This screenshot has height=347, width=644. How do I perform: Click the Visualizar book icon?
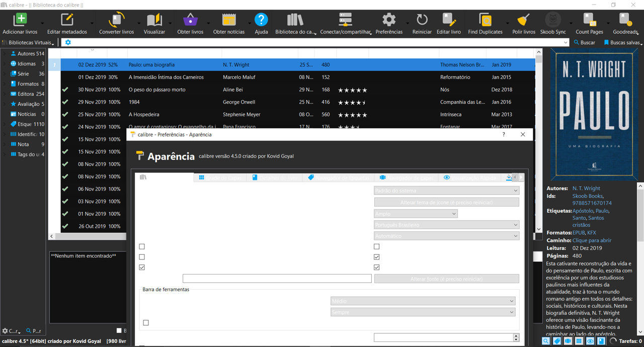[154, 20]
